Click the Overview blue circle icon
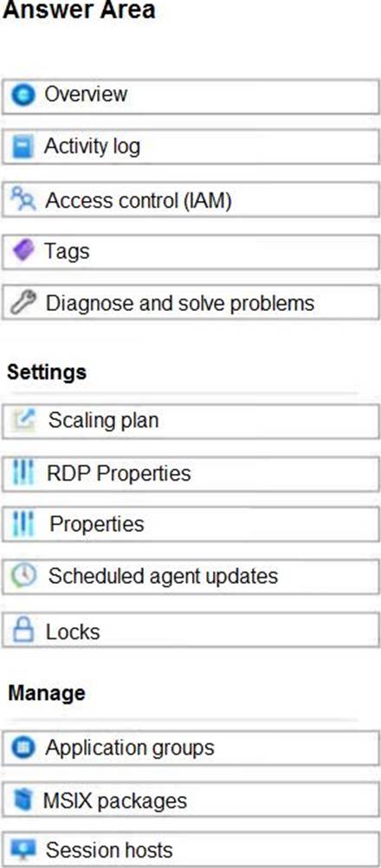Screen dimensions: 381x868 pyautogui.click(x=23, y=95)
